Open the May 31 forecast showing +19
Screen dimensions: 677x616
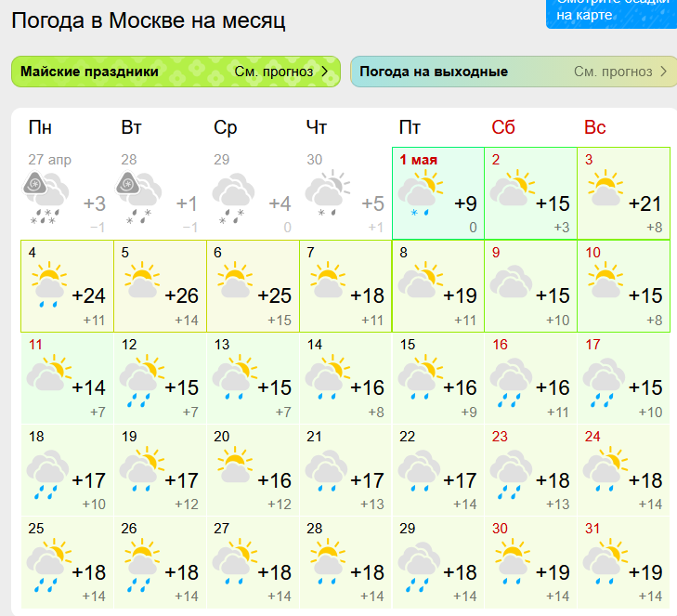(x=623, y=562)
